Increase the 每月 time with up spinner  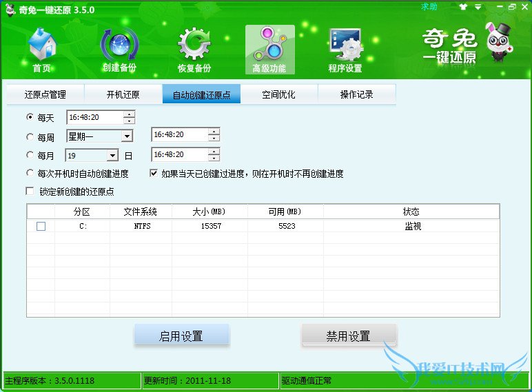point(214,152)
